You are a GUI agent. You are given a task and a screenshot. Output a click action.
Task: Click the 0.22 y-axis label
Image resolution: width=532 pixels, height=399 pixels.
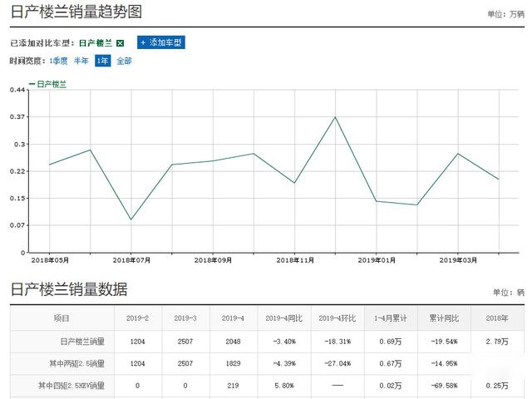pyautogui.click(x=17, y=171)
